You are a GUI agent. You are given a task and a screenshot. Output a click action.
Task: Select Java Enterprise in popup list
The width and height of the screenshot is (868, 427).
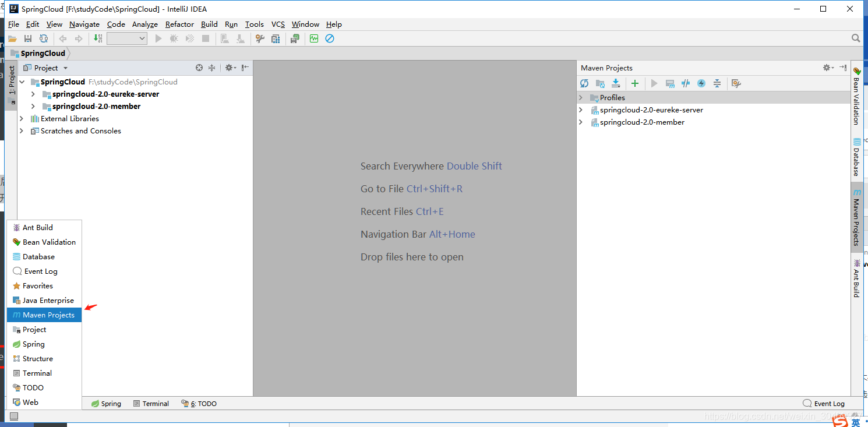(44, 300)
